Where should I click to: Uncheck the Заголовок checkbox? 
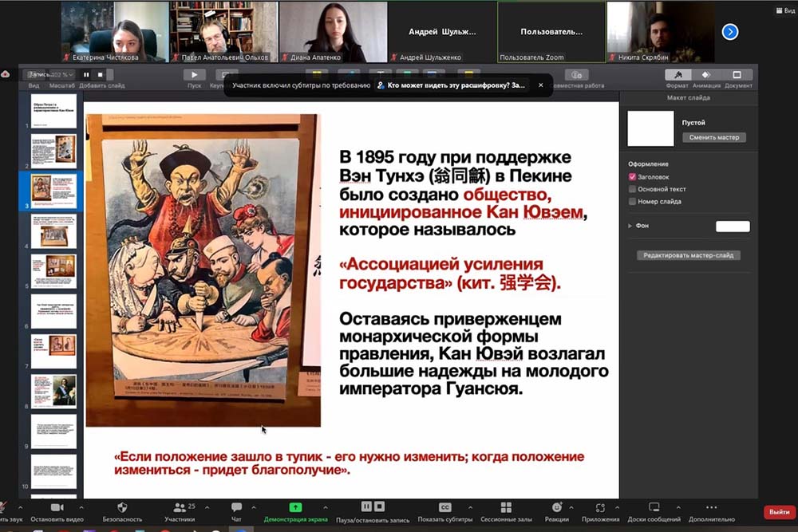click(633, 177)
